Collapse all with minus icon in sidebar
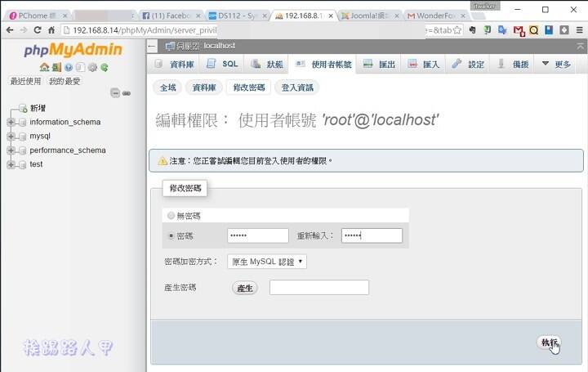588x372 pixels. (x=115, y=93)
